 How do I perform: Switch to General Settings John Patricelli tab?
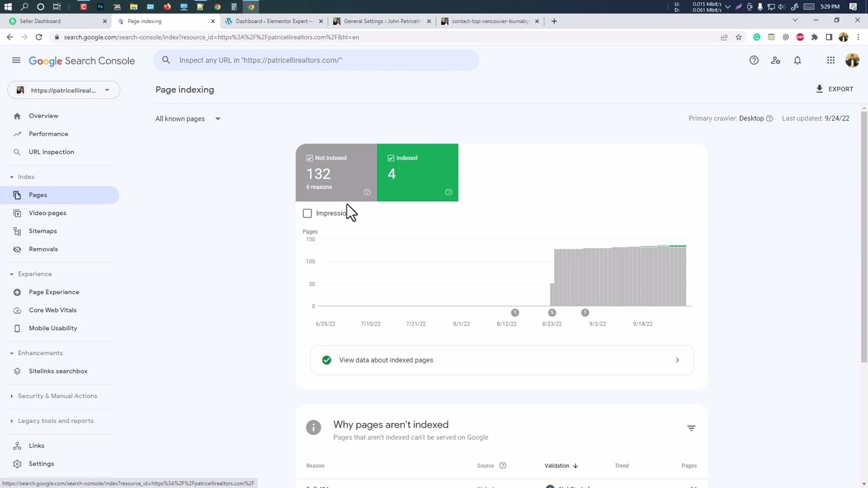(382, 21)
